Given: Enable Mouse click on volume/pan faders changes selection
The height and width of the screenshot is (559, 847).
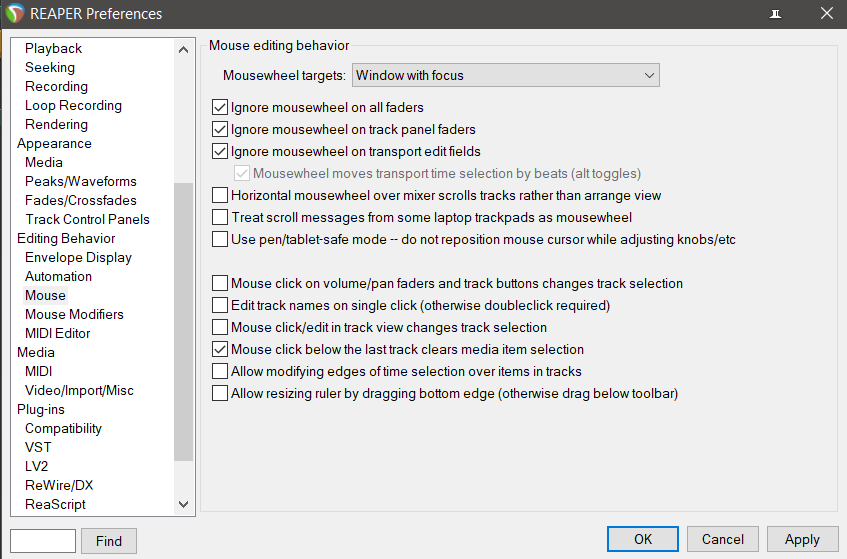Looking at the screenshot, I should point(220,284).
